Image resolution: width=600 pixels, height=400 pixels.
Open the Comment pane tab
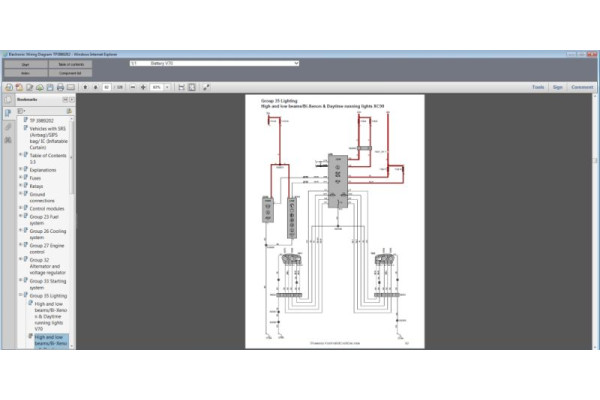582,87
